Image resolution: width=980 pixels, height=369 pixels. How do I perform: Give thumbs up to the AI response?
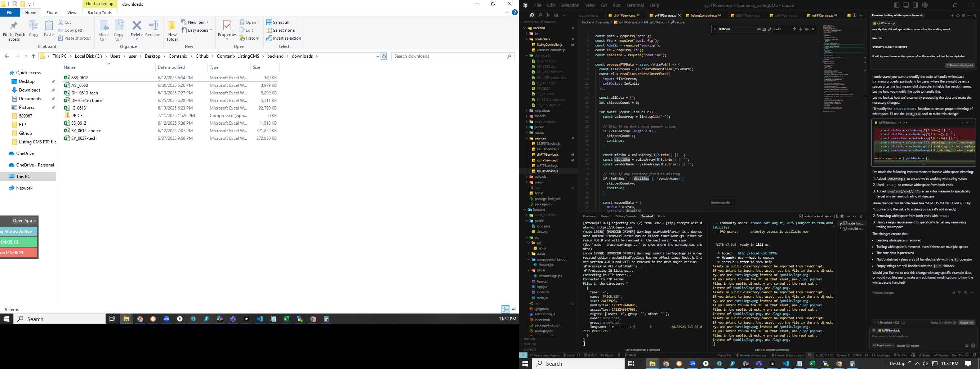[954, 293]
